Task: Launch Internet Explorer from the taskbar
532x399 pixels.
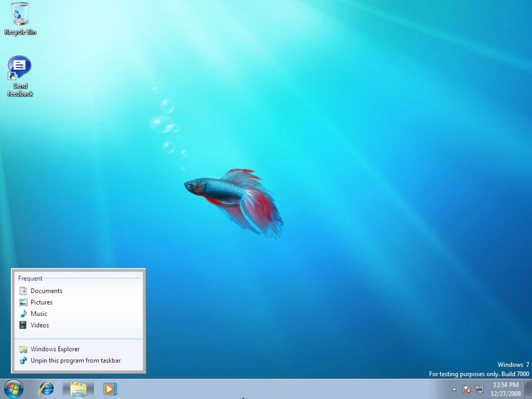Action: [x=47, y=389]
